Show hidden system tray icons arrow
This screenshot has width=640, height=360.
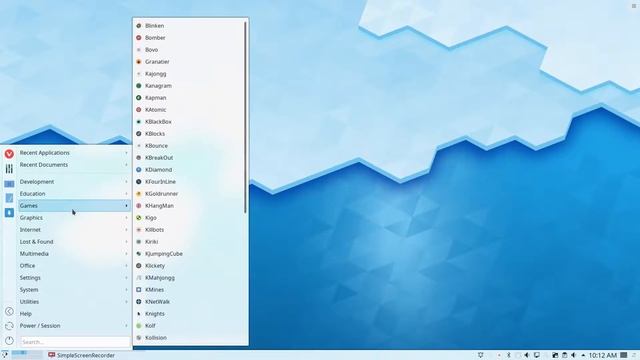point(583,356)
